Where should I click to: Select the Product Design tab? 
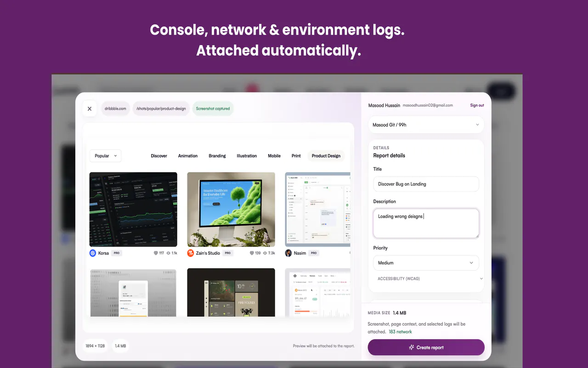[326, 156]
